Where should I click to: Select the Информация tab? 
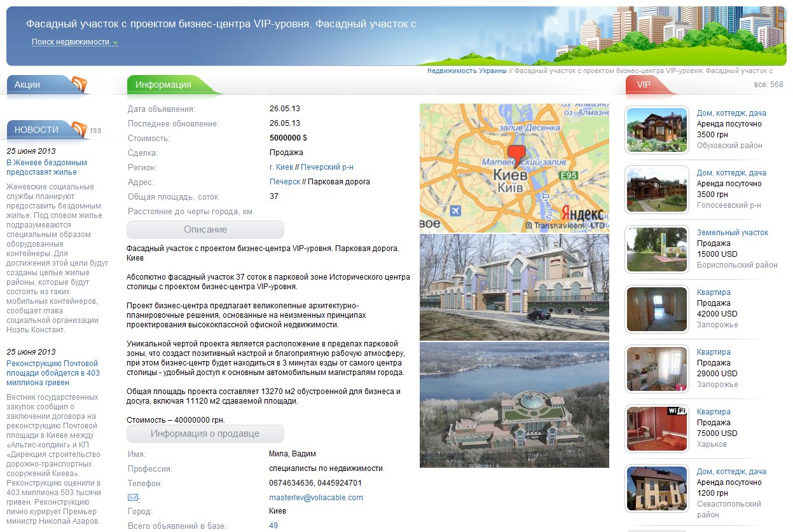pyautogui.click(x=163, y=85)
